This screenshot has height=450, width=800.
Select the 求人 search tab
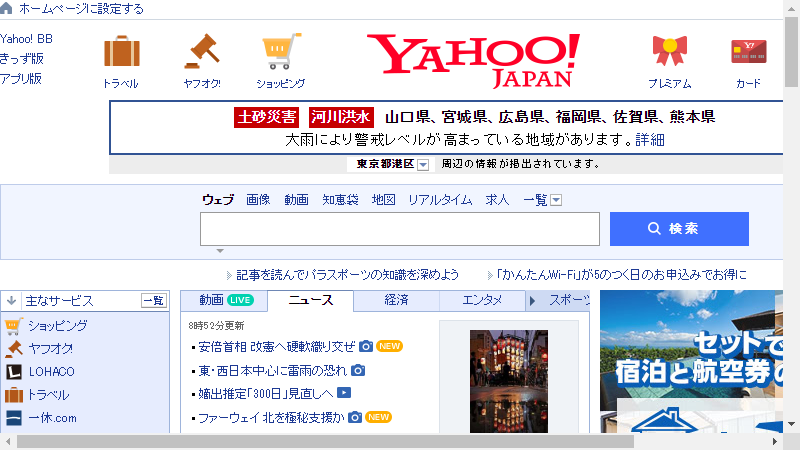[497, 199]
